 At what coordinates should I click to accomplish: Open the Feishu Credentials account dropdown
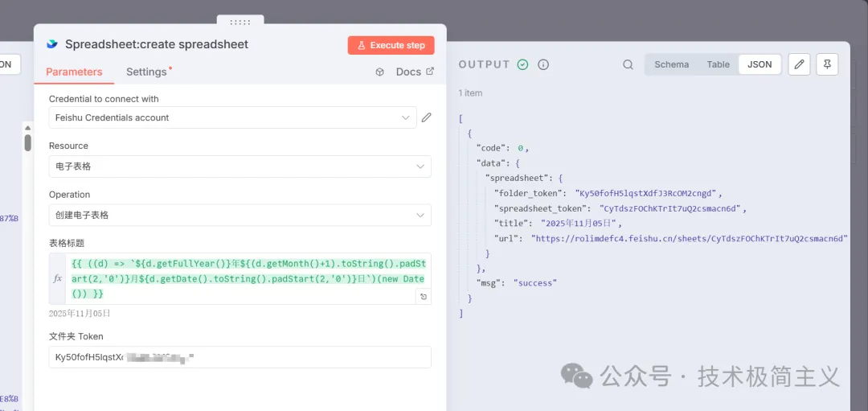tap(232, 117)
